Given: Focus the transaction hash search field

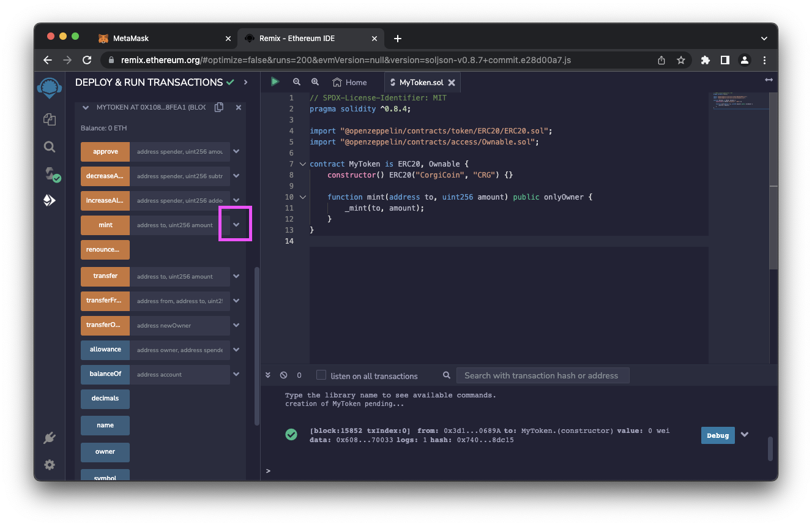Looking at the screenshot, I should (x=543, y=375).
